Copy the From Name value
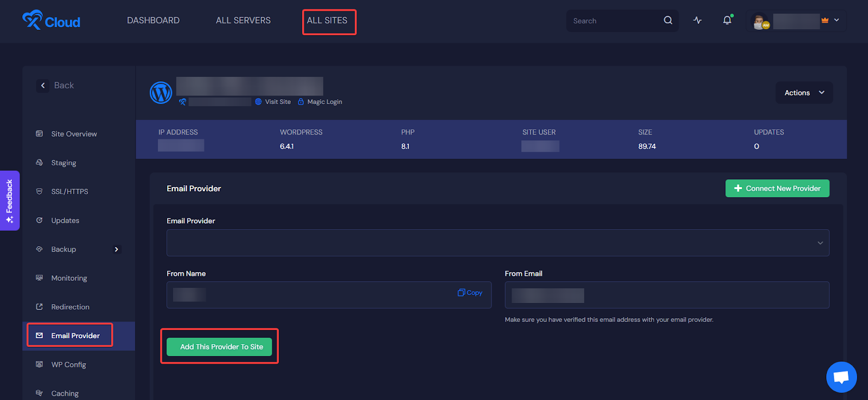 tap(470, 293)
